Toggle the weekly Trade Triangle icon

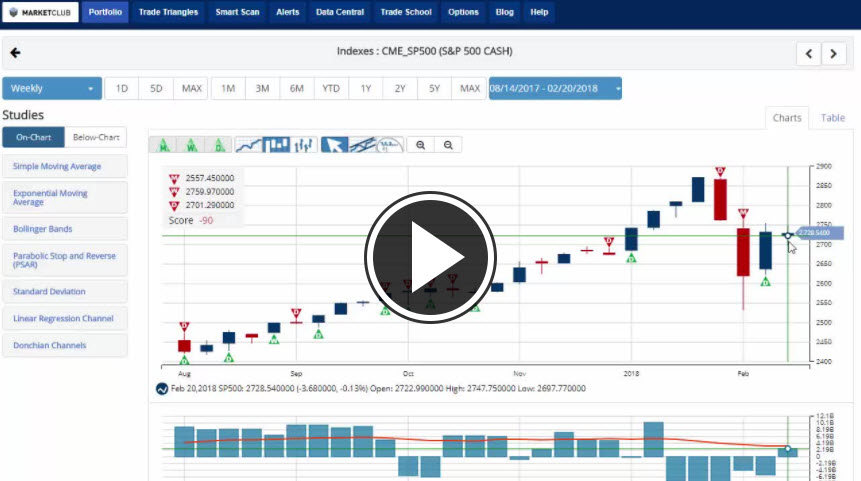191,145
